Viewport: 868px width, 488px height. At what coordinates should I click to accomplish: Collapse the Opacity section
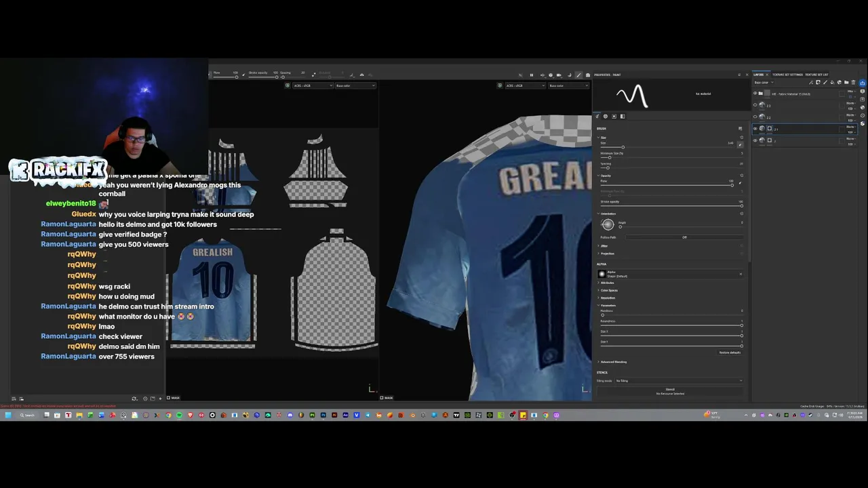(x=598, y=176)
